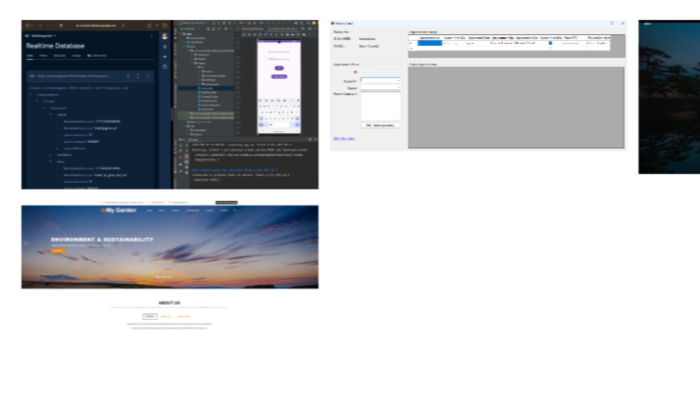Collapse the top-level node in database tree
This screenshot has height=394, width=700.
(x=31, y=95)
